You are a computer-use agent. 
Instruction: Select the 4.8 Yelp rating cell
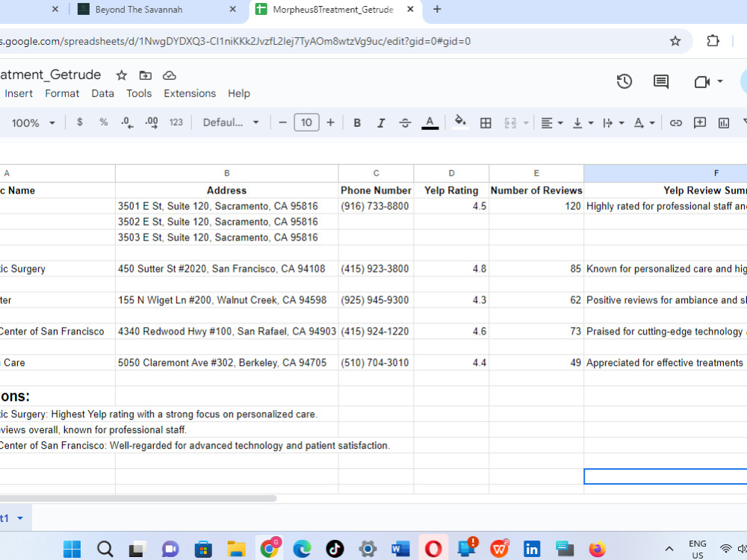click(x=451, y=269)
